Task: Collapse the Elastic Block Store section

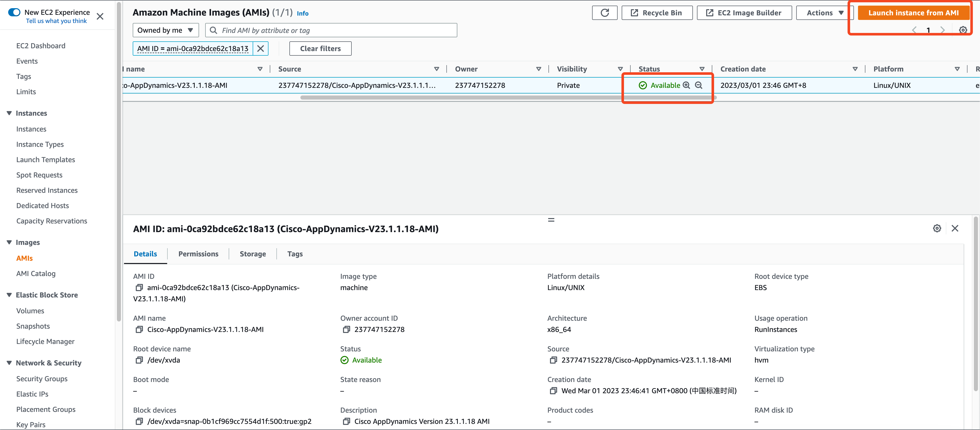Action: (9, 295)
